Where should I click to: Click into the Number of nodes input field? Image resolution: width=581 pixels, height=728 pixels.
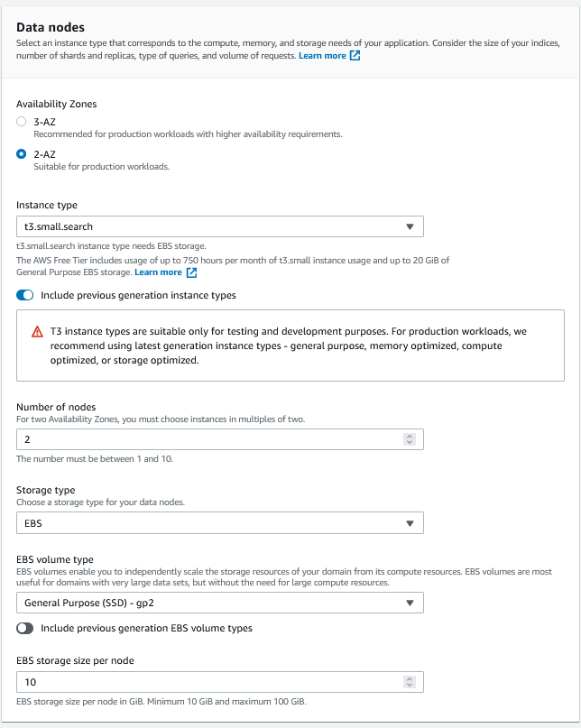207,439
